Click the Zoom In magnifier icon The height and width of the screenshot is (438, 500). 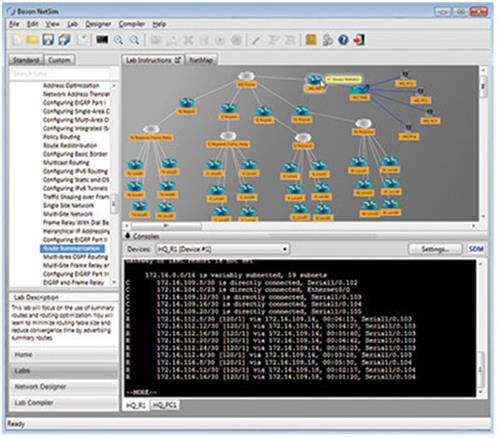(118, 40)
